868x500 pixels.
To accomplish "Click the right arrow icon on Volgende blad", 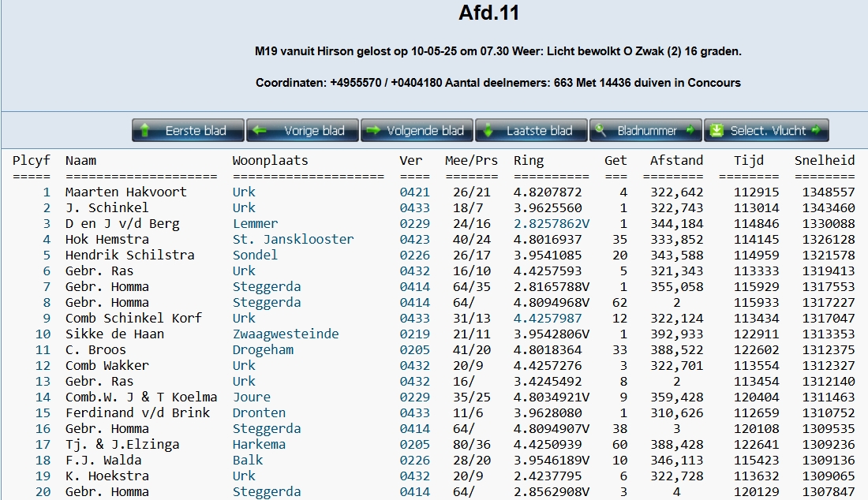I will (x=374, y=131).
